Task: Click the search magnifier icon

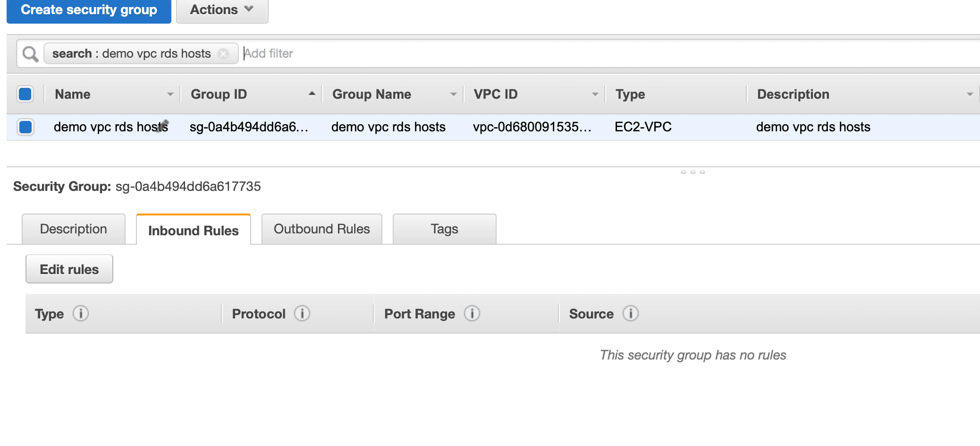Action: tap(30, 54)
